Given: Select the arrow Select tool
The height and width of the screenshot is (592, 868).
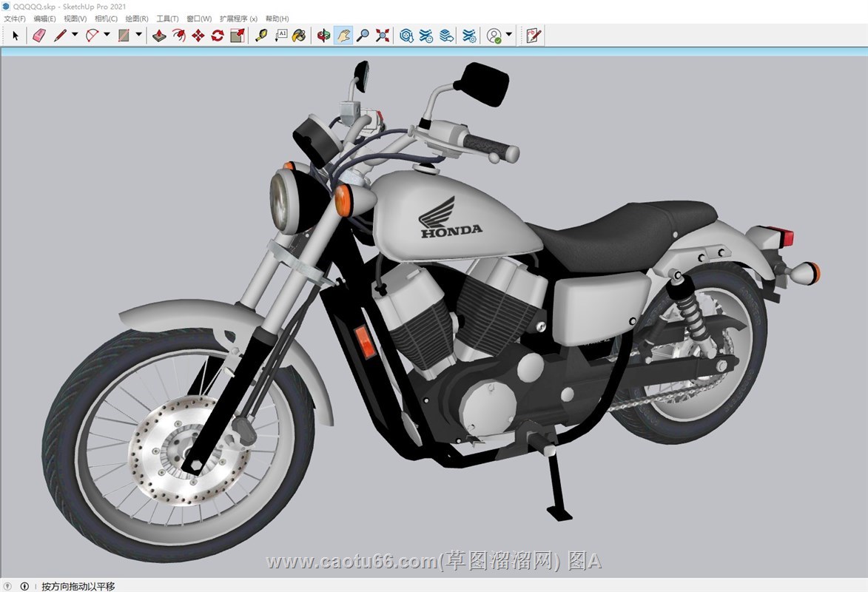Looking at the screenshot, I should 16,35.
